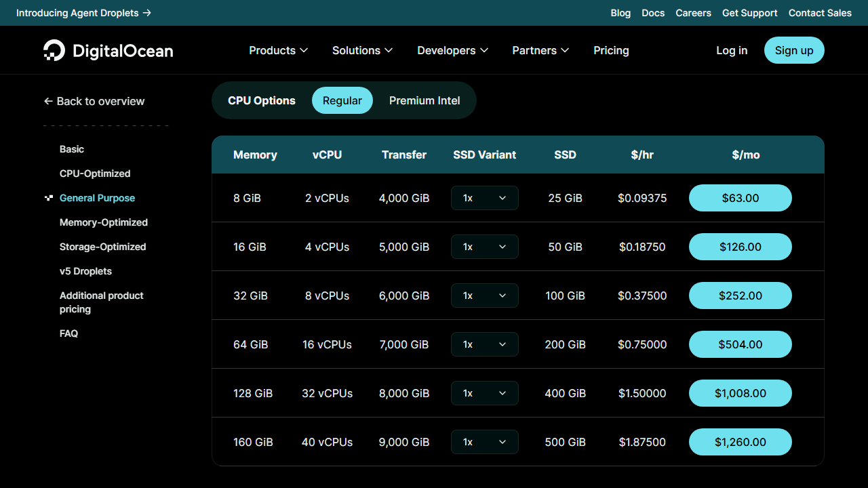868x488 pixels.
Task: Open the Basic section in sidebar
Action: [x=72, y=149]
